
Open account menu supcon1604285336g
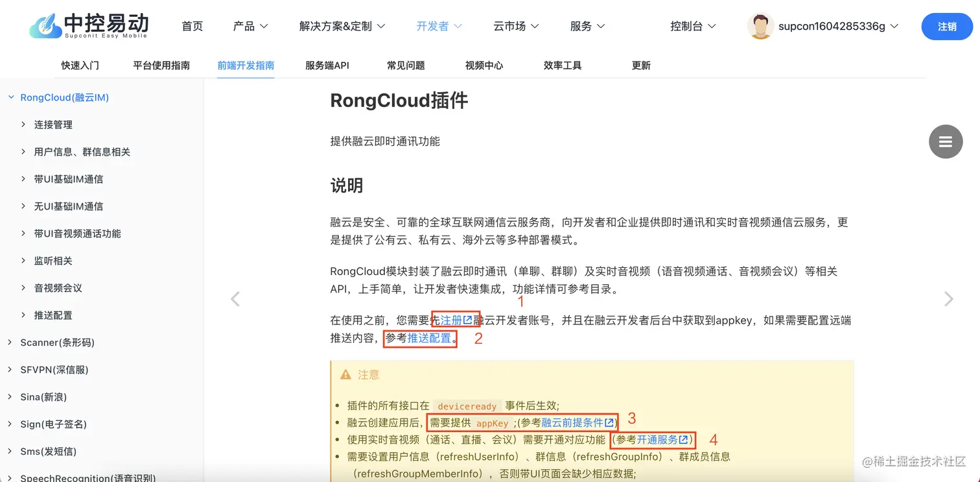[x=838, y=26]
